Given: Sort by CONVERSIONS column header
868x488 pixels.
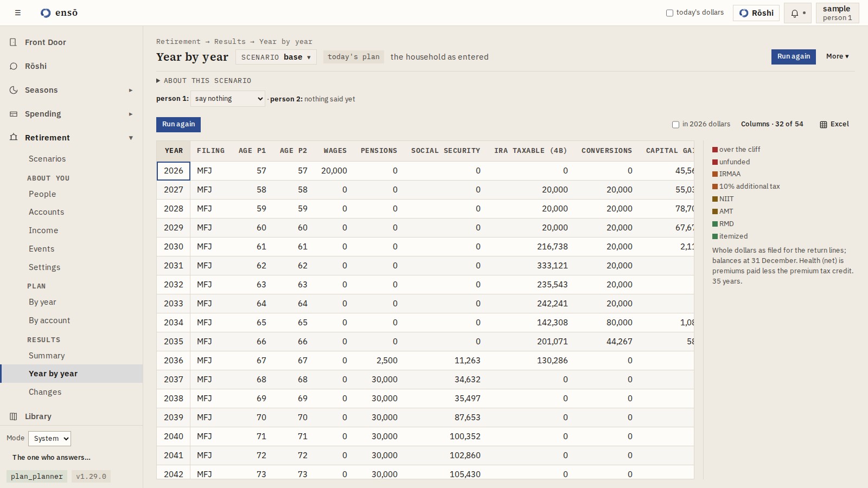Looking at the screenshot, I should 607,151.
